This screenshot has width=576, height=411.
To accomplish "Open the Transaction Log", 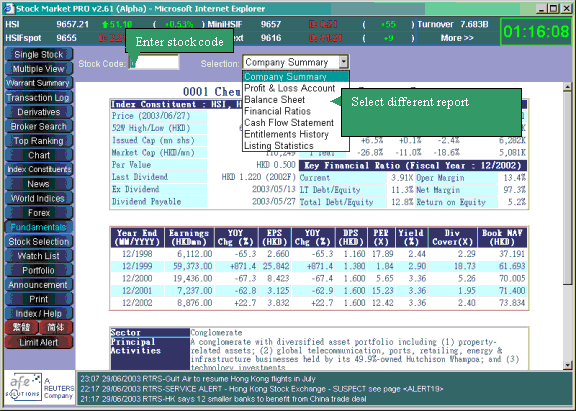I will point(39,98).
